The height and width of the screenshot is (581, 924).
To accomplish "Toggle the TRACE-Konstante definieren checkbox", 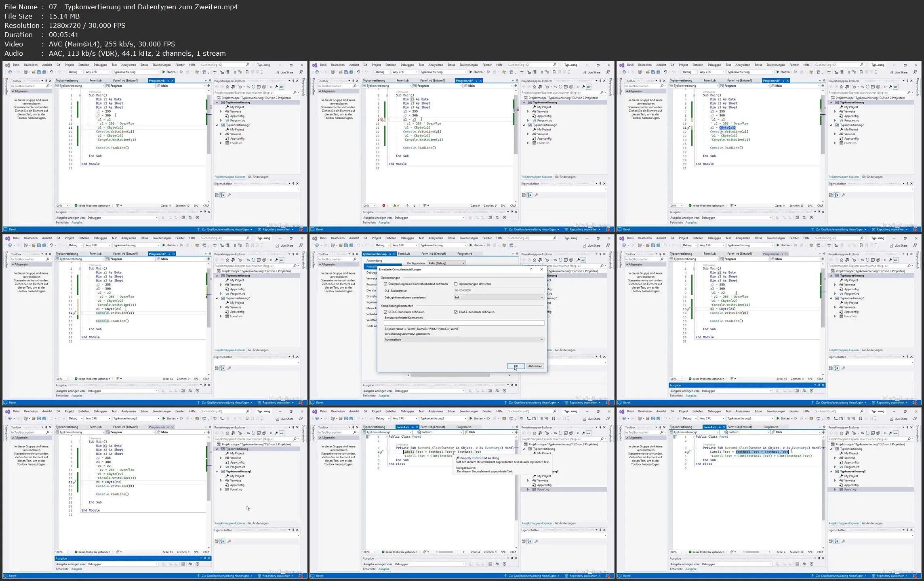I will click(x=456, y=312).
